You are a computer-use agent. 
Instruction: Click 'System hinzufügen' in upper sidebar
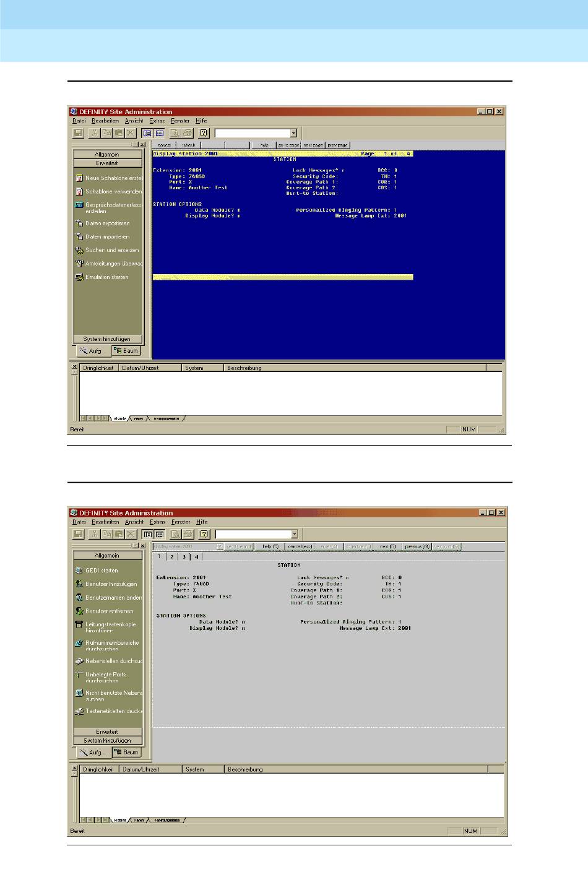click(x=107, y=339)
